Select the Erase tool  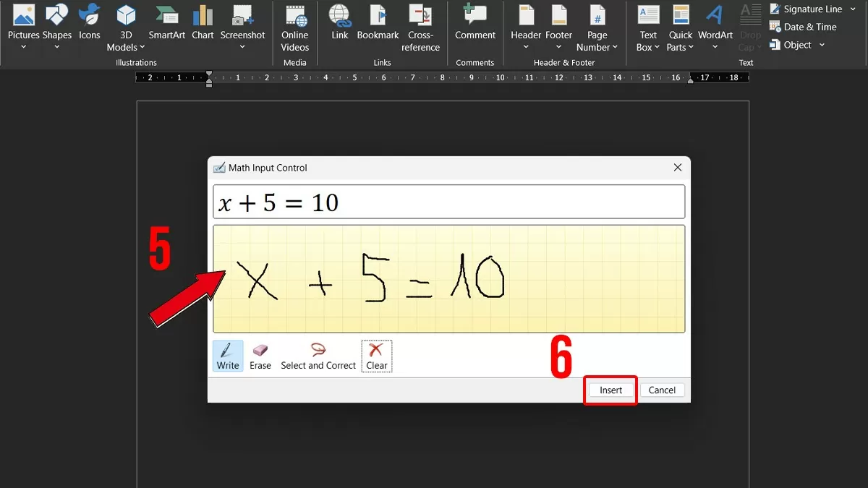tap(260, 356)
